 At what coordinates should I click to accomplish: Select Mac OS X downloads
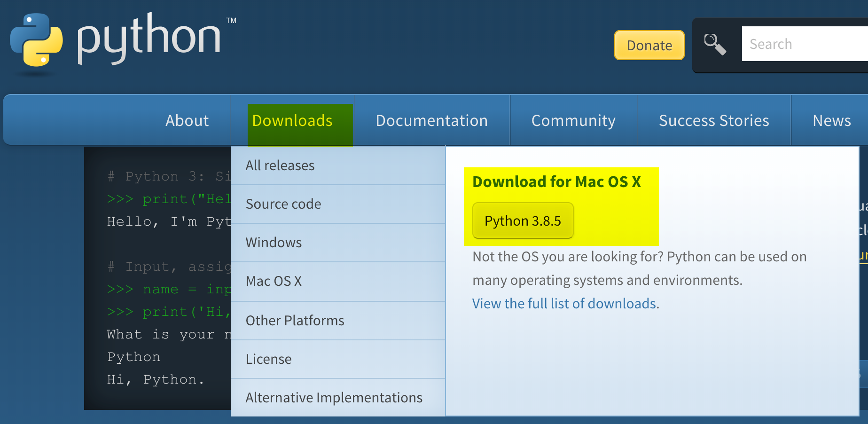273,281
